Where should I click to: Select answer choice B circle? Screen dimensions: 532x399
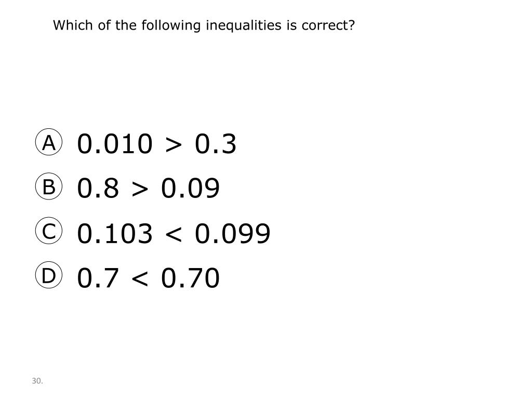click(49, 187)
